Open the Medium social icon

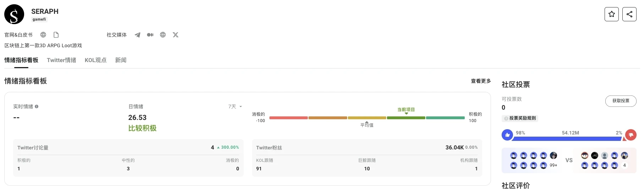150,35
